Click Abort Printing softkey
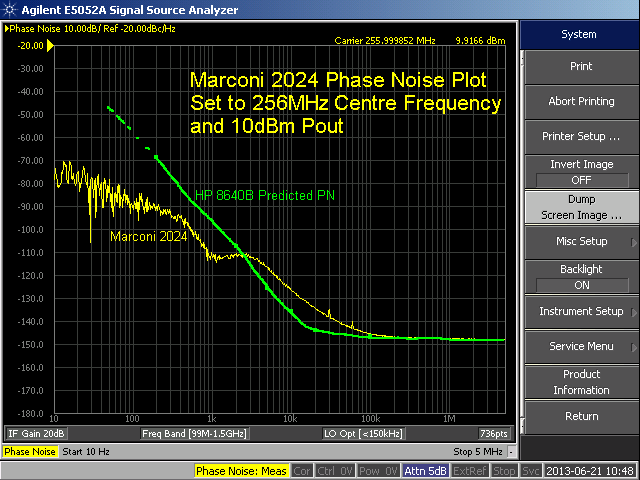This screenshot has height=480, width=640. click(x=581, y=102)
